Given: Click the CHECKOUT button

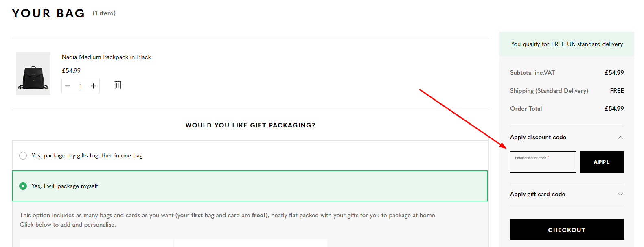Looking at the screenshot, I should (x=567, y=230).
